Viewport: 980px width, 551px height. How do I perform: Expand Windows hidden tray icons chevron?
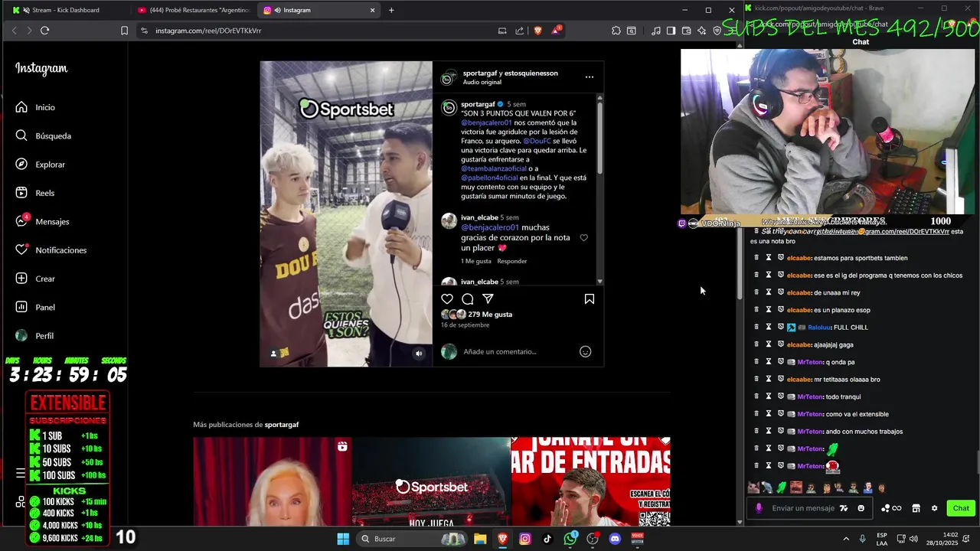[x=846, y=539]
